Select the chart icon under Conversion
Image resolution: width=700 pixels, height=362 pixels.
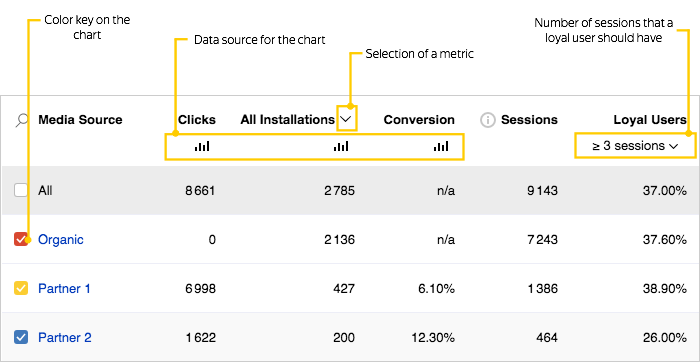(x=441, y=146)
